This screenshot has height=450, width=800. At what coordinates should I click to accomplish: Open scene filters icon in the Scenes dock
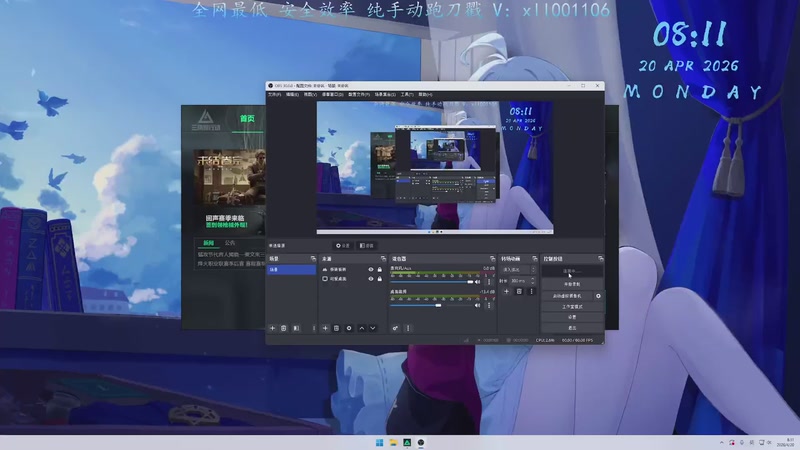click(296, 328)
